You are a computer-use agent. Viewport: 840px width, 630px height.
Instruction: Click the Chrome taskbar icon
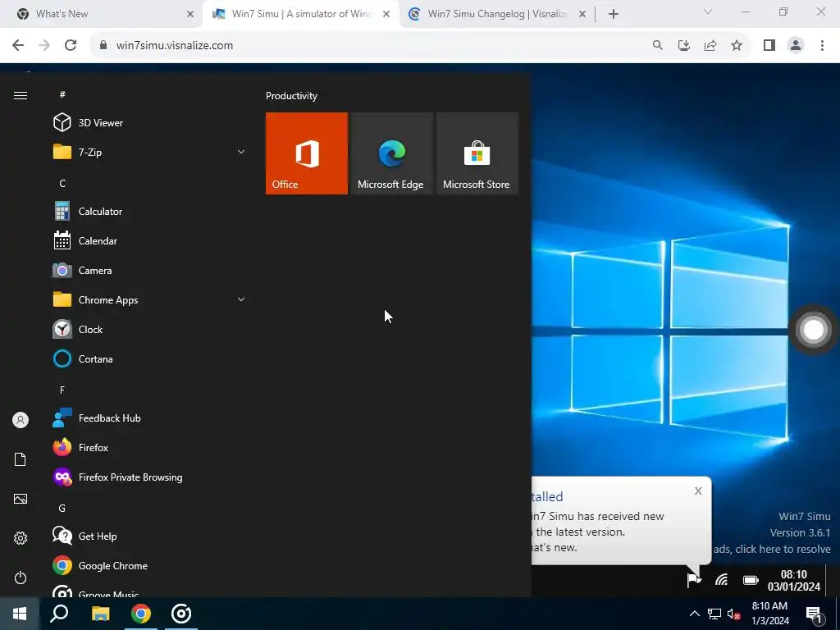tap(141, 614)
